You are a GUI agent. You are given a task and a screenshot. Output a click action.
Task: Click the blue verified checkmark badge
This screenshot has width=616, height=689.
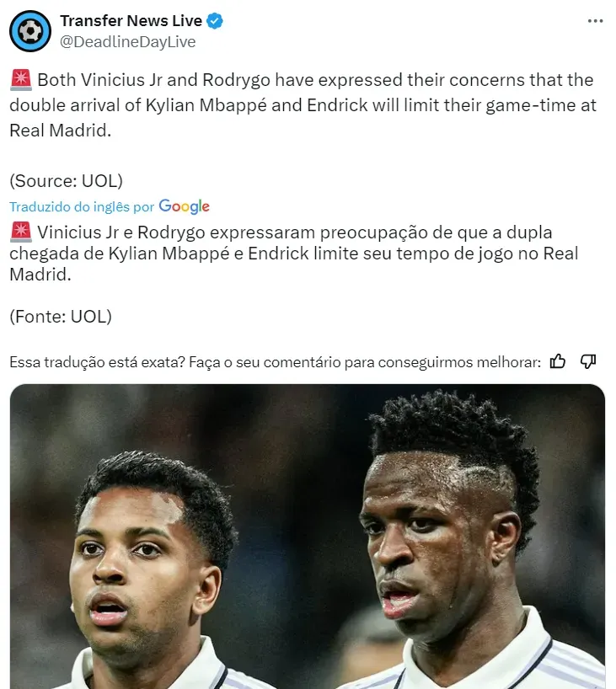(215, 21)
